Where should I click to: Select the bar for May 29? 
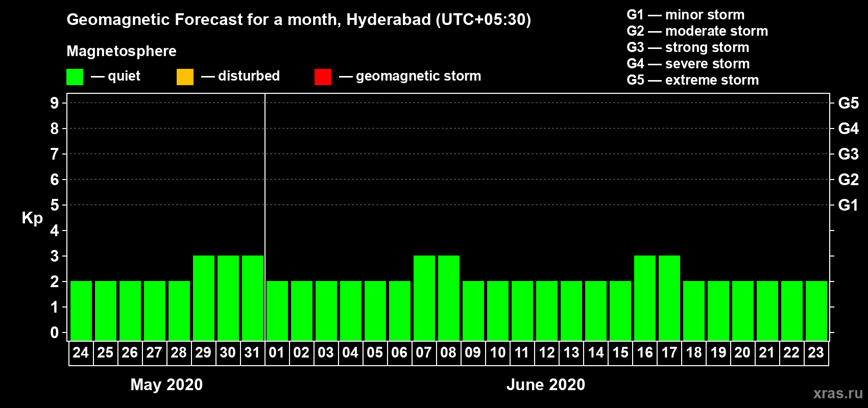pyautogui.click(x=204, y=298)
